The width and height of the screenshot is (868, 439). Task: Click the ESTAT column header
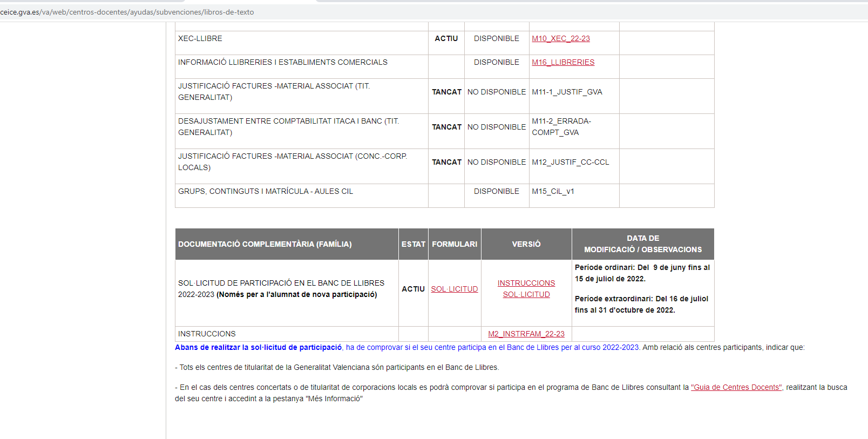(x=413, y=244)
